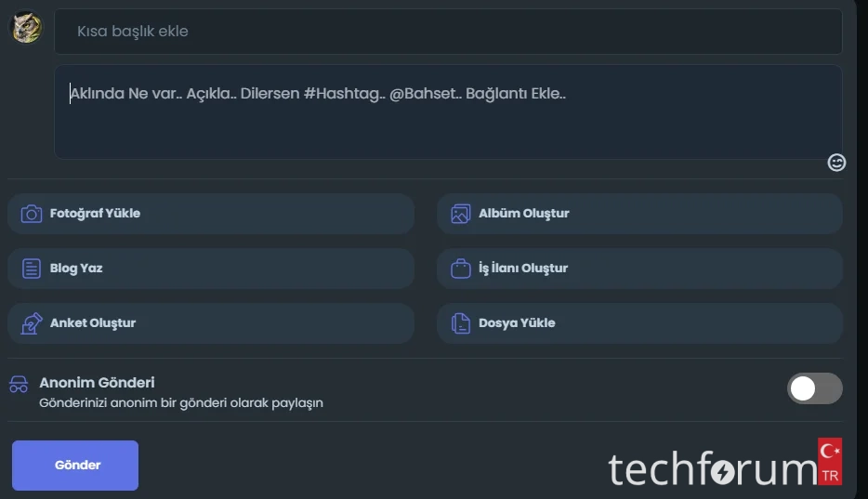The image size is (868, 499).
Task: Click the briefcase job listing icon
Action: click(x=460, y=269)
